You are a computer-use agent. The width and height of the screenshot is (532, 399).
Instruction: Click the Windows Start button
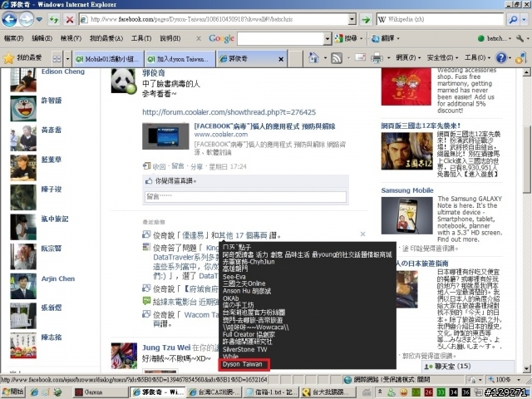coord(13,392)
